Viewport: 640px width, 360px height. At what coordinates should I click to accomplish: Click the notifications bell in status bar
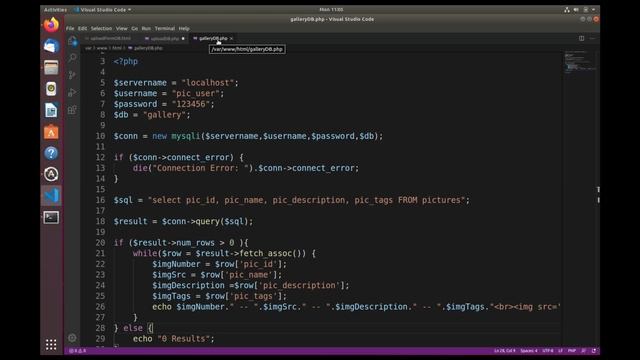pos(593,351)
